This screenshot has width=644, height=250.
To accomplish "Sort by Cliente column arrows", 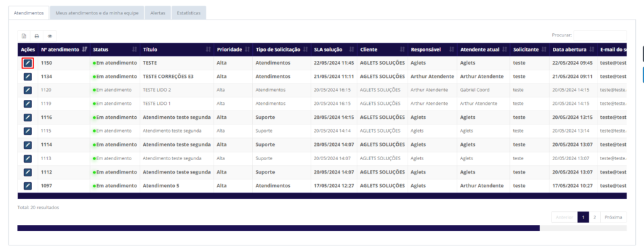I will point(402,50).
